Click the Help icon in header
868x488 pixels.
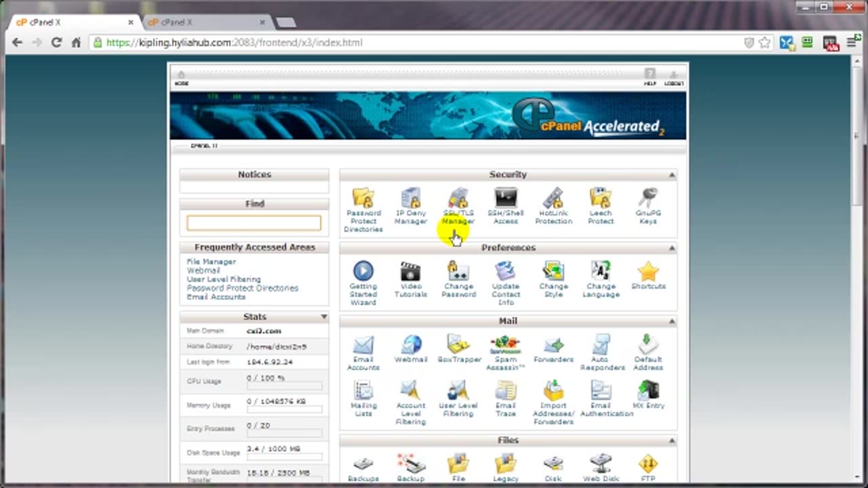pyautogui.click(x=650, y=77)
